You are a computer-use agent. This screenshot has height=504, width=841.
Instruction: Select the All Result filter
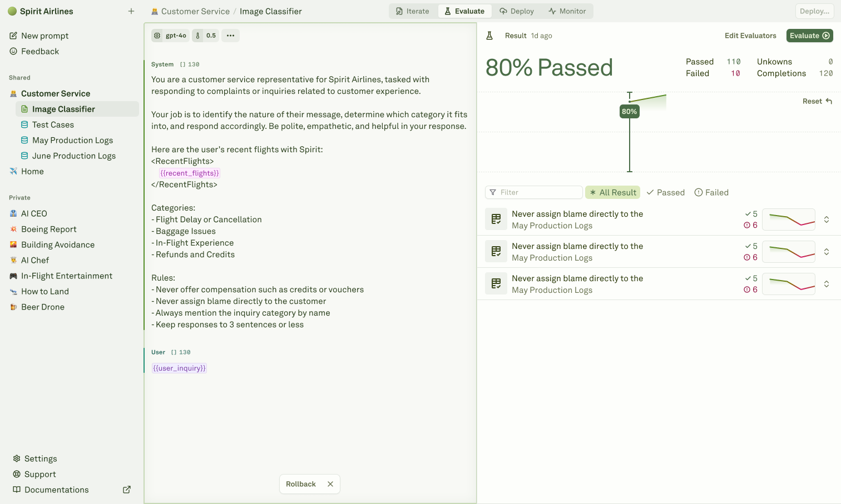612,192
